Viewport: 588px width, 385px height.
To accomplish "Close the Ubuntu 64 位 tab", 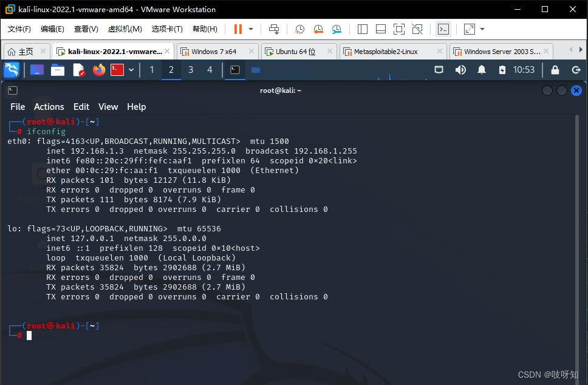I will point(330,51).
